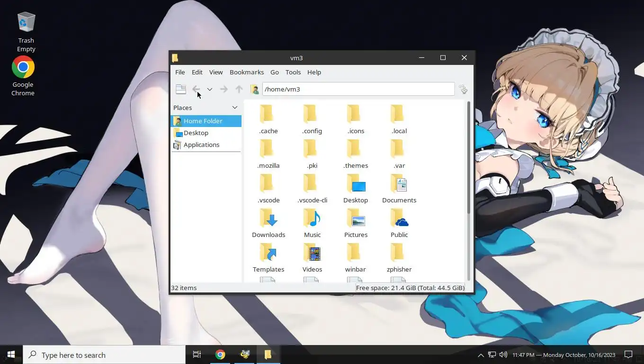Select the Templates folder
The height and width of the screenshot is (364, 644).
[x=268, y=258]
